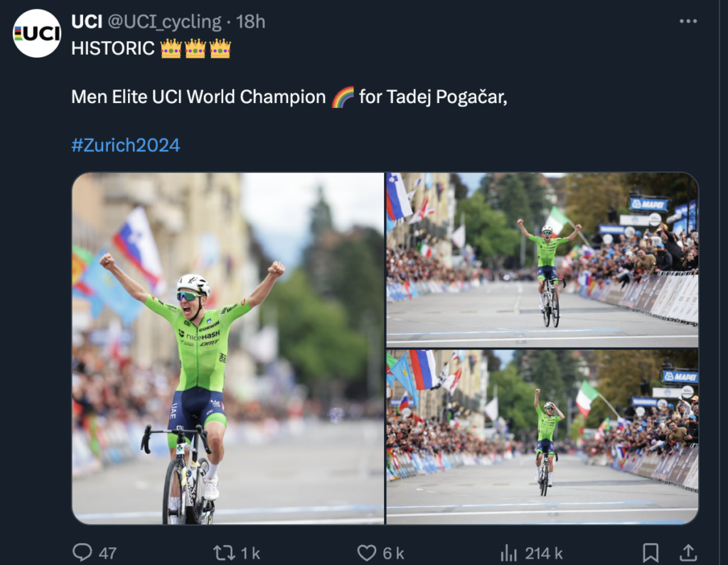Repost using the retweet arrows icon
728x565 pixels.
point(224,553)
